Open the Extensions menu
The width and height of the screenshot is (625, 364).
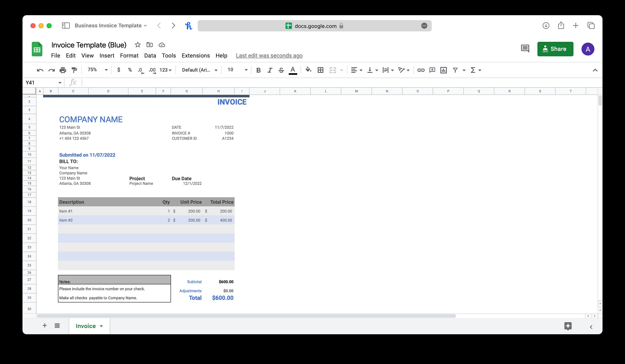pos(196,56)
